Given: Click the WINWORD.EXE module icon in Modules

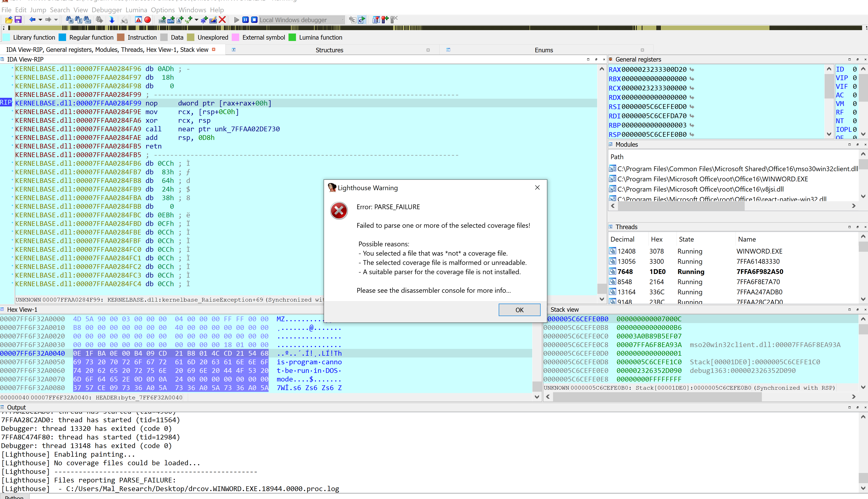Looking at the screenshot, I should pos(613,179).
